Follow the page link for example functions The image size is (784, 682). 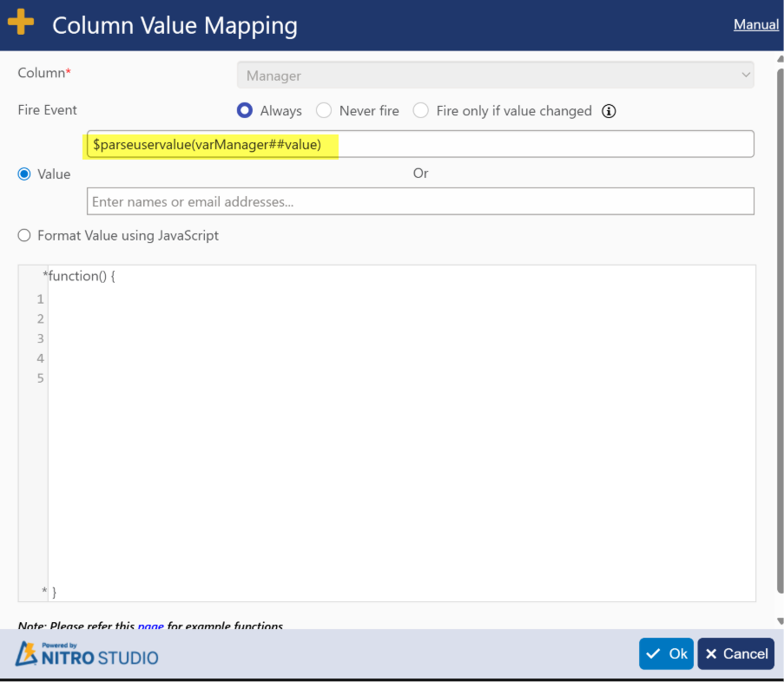point(150,626)
